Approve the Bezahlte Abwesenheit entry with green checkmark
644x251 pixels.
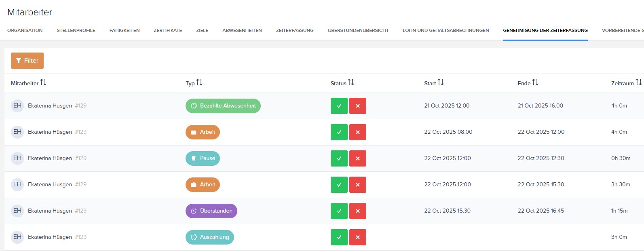339,106
